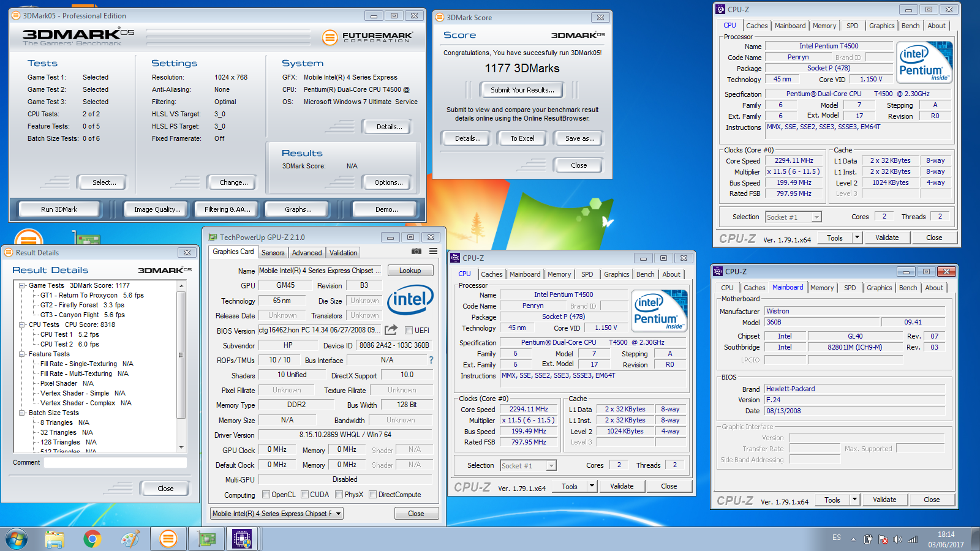Image resolution: width=980 pixels, height=551 pixels.
Task: Open Paint from the taskbar
Action: (x=130, y=539)
